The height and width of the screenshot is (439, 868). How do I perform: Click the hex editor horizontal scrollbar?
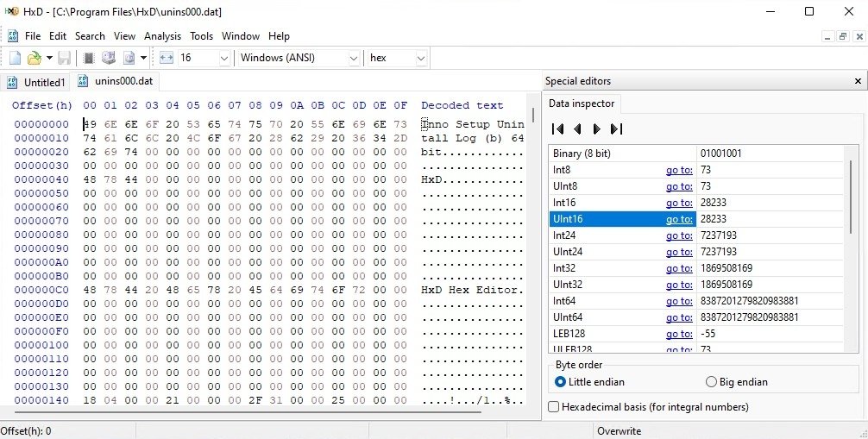pos(248,412)
